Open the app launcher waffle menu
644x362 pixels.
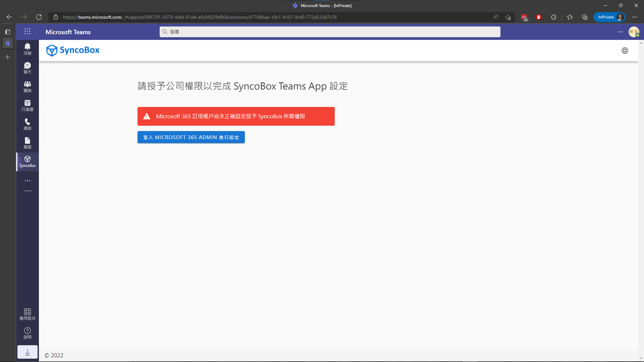tap(28, 32)
